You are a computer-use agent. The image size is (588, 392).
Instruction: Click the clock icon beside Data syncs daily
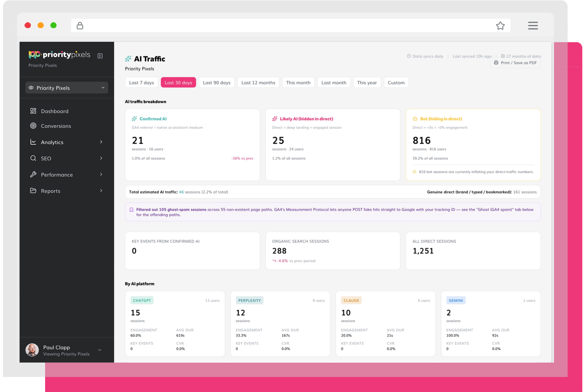point(409,56)
